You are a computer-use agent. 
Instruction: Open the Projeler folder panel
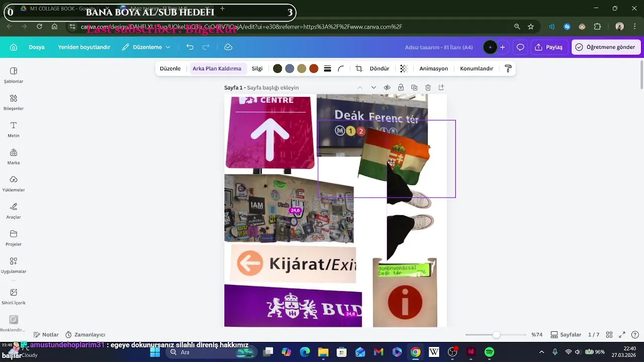click(14, 238)
